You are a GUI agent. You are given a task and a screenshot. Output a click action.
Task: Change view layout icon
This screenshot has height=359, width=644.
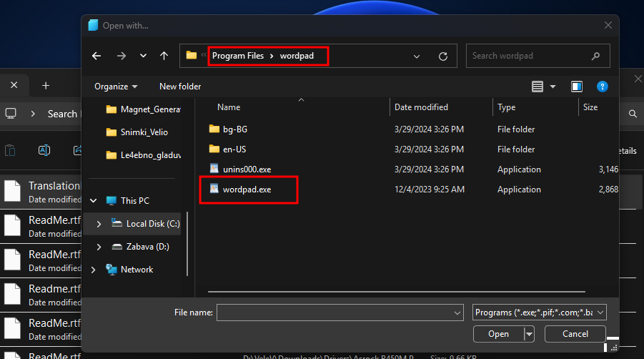click(x=538, y=87)
